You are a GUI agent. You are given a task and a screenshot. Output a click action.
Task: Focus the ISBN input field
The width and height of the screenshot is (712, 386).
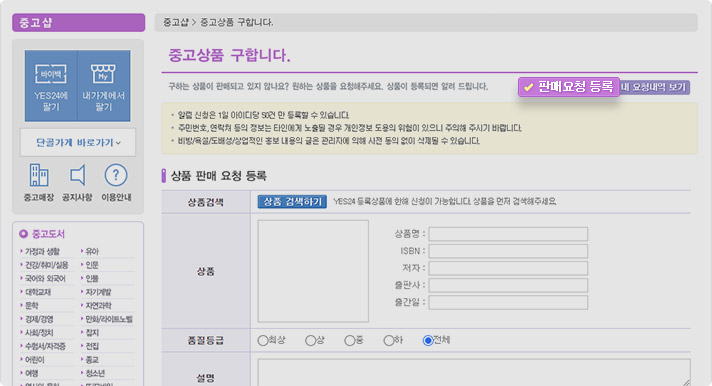pyautogui.click(x=508, y=251)
